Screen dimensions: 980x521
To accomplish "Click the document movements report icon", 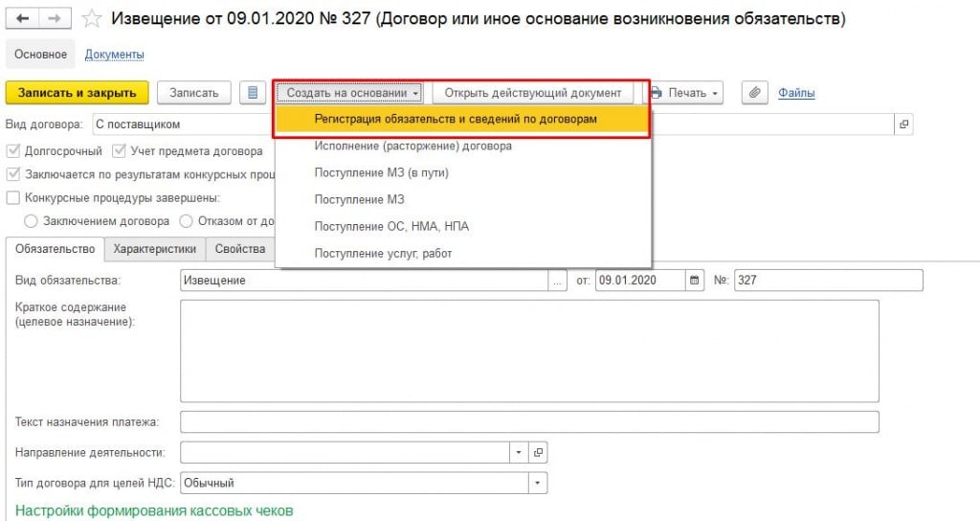I will coord(253,93).
